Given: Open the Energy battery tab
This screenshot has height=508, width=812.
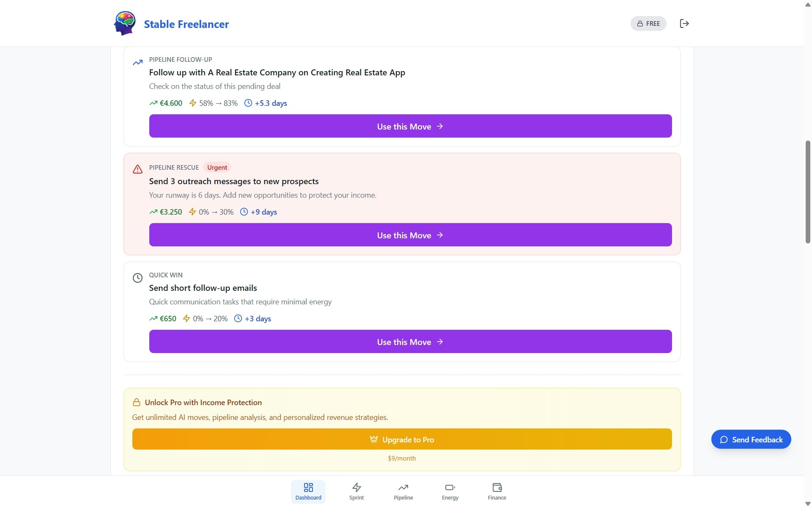Looking at the screenshot, I should 450,491.
